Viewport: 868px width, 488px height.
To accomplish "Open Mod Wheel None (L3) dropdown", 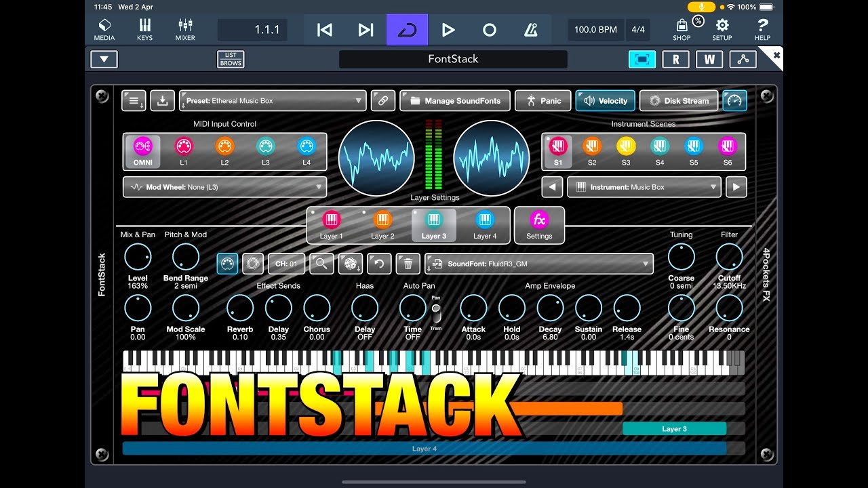I will (224, 187).
